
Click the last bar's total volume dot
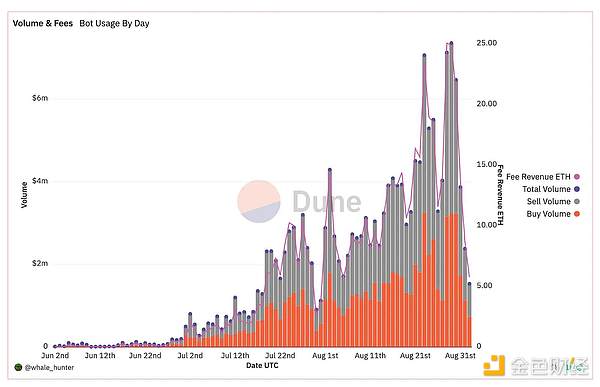coord(469,284)
